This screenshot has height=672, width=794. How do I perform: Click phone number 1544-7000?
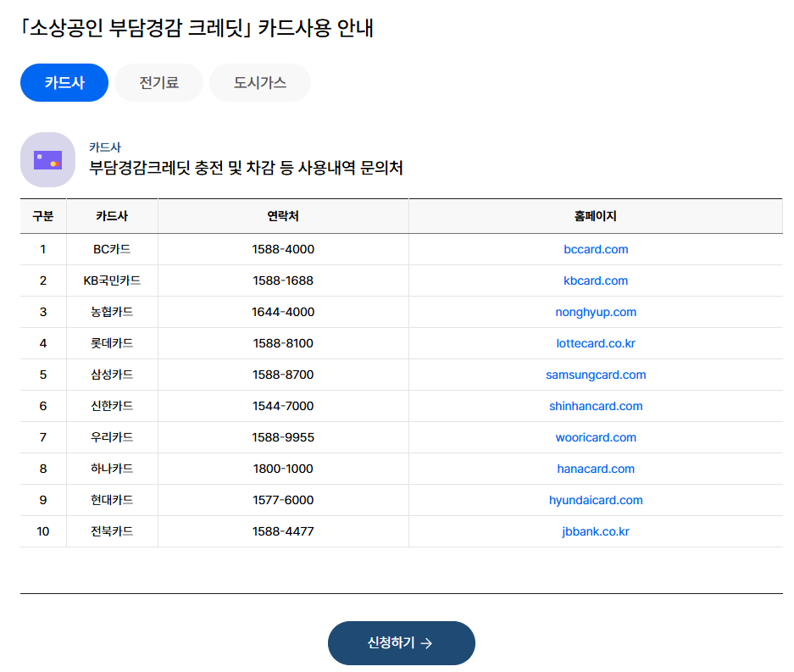point(283,406)
